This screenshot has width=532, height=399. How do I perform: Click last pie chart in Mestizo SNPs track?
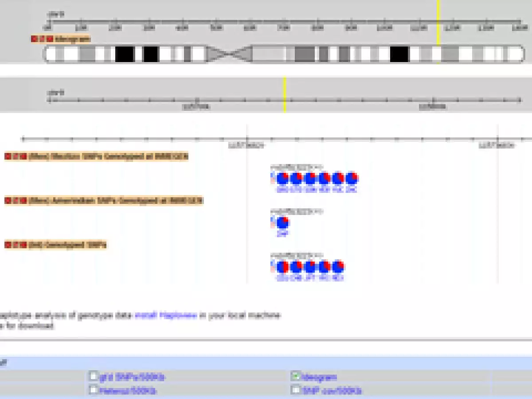352,179
